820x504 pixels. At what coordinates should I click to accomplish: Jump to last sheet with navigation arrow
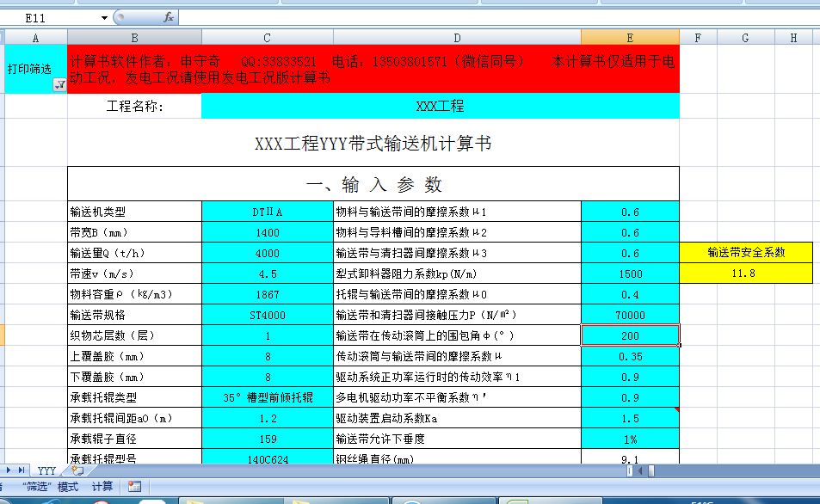(23, 470)
